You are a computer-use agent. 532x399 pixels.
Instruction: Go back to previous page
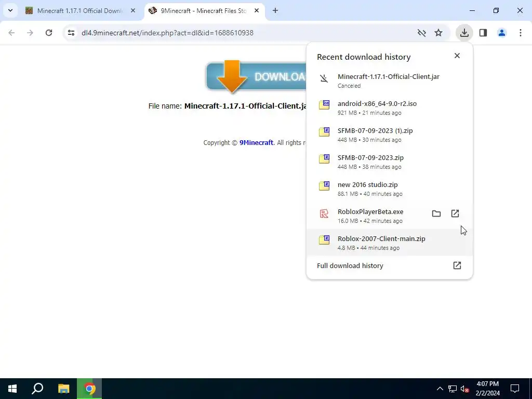coord(11,33)
